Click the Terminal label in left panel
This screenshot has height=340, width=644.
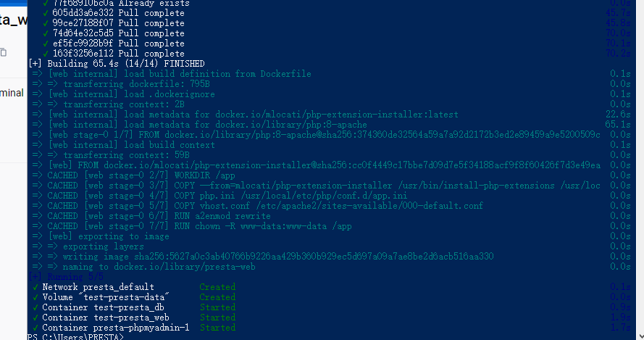click(12, 93)
